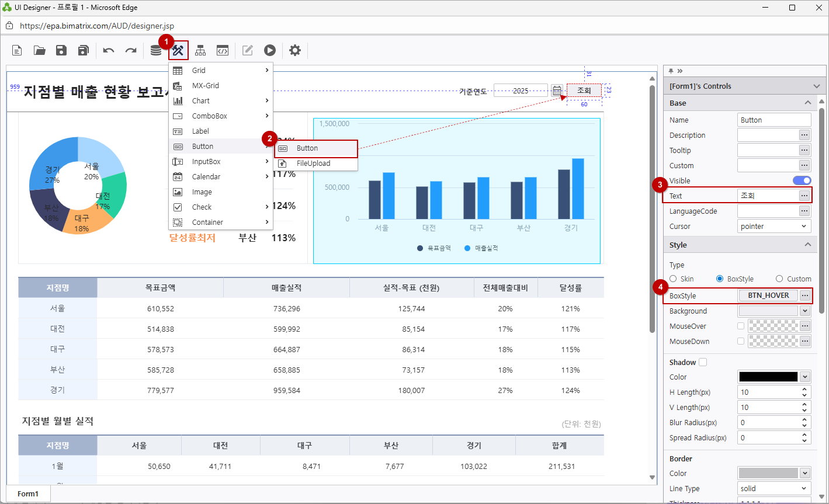Viewport: 829px width, 504px height.
Task: Select the Skin style type radio
Action: point(674,279)
